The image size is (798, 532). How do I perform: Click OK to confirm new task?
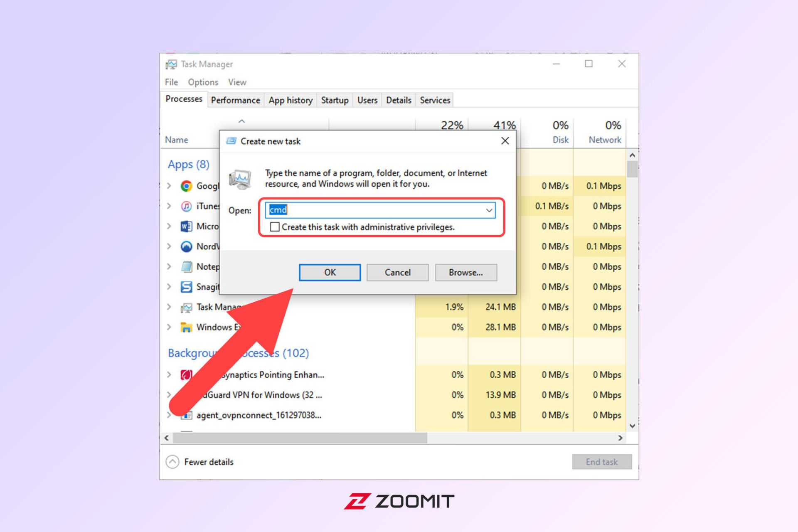330,271
